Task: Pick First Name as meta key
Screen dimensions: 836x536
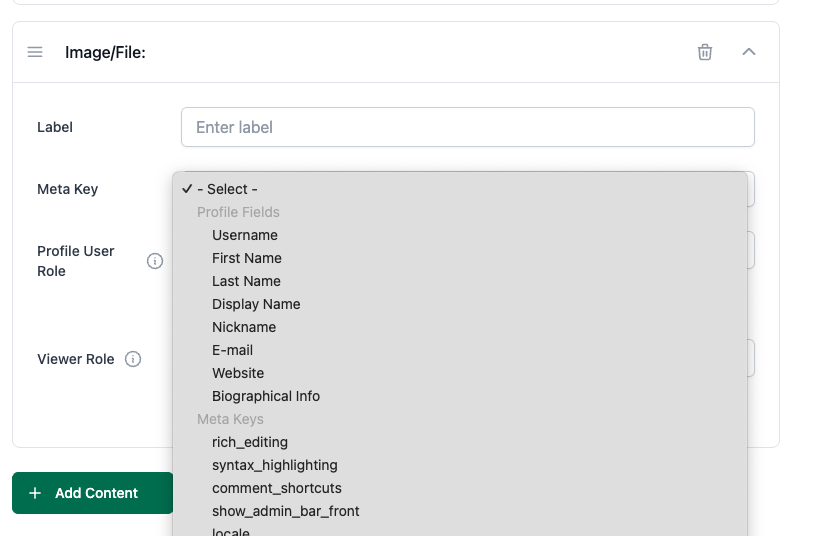Action: click(x=460, y=258)
